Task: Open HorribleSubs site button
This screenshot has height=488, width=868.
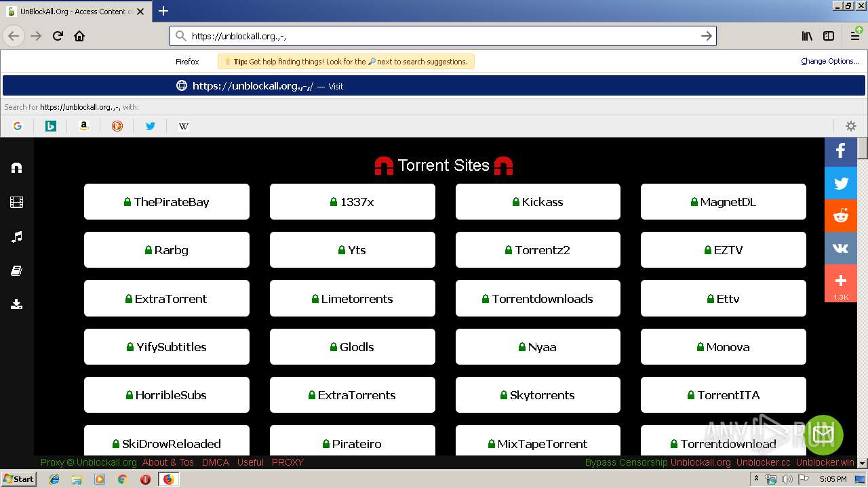Action: pos(167,395)
